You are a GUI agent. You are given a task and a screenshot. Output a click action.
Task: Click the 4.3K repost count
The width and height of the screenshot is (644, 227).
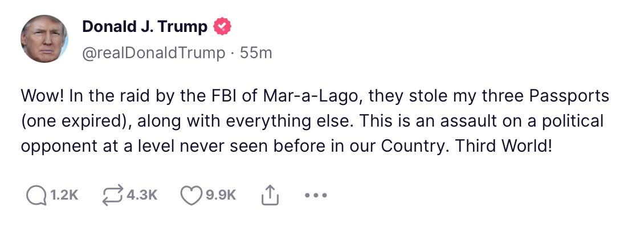[142, 195]
